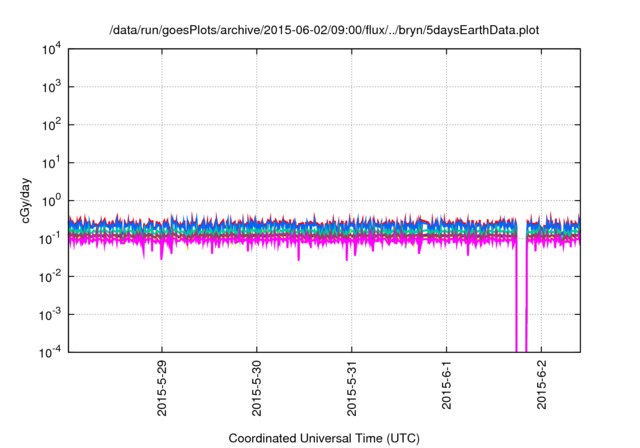
Task: Click the 2015-5-31 date tick label
Action: 352,388
